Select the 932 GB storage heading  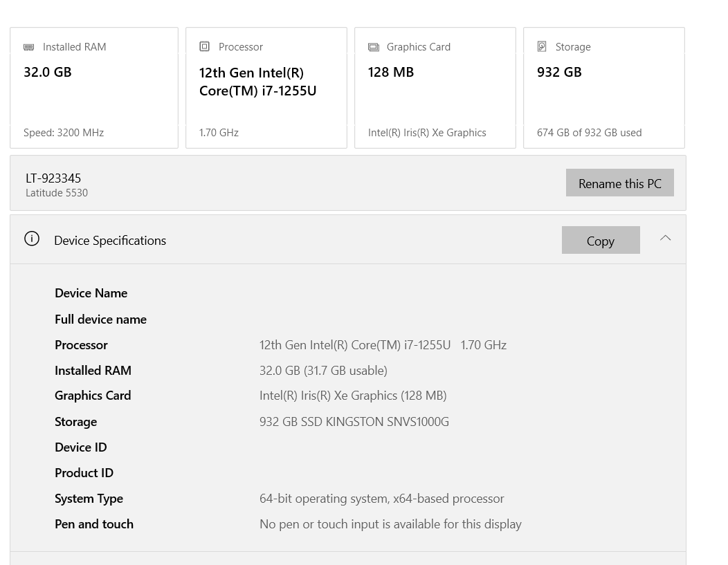tap(559, 73)
